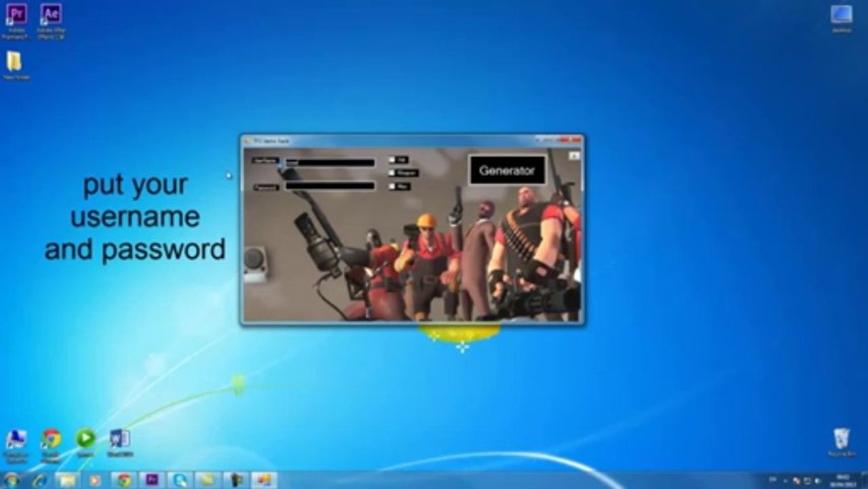
Task: Open the volume tray icon
Action: pos(817,480)
